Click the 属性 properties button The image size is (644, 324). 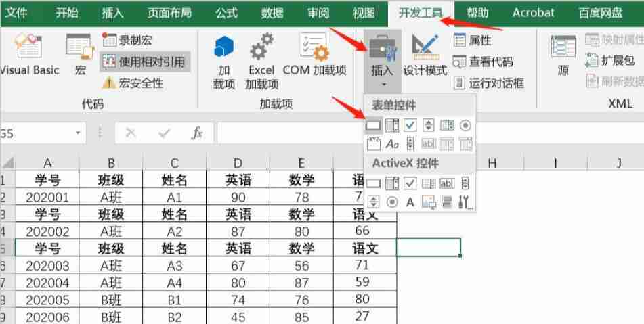click(472, 40)
